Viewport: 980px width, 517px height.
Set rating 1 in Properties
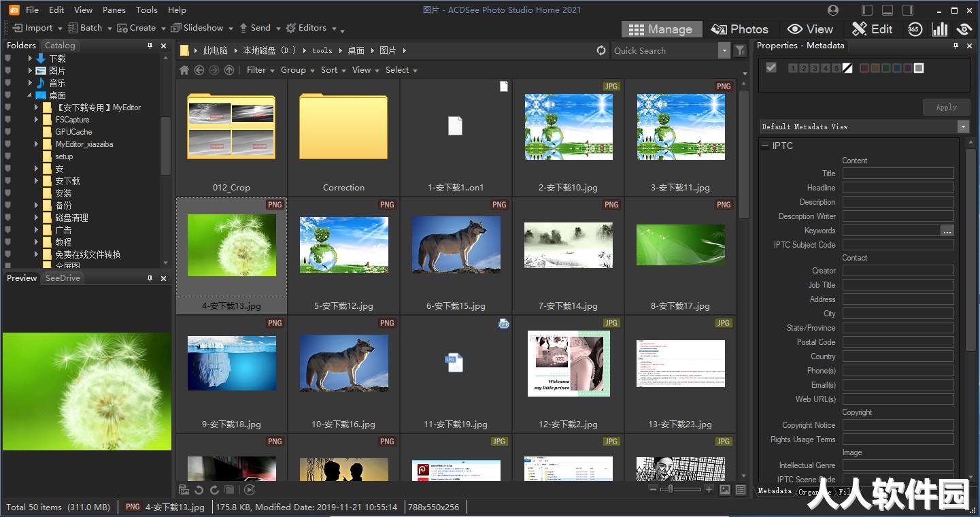(x=792, y=68)
